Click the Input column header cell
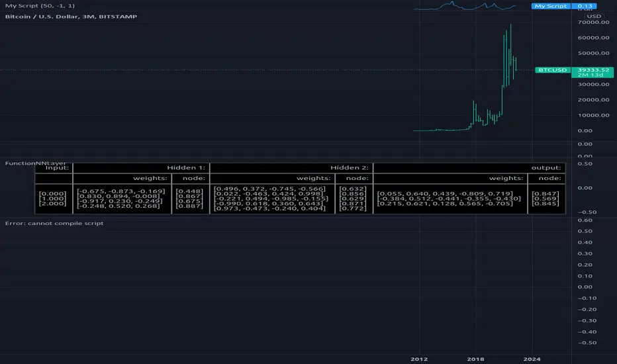This screenshot has width=617, height=364. click(x=54, y=168)
